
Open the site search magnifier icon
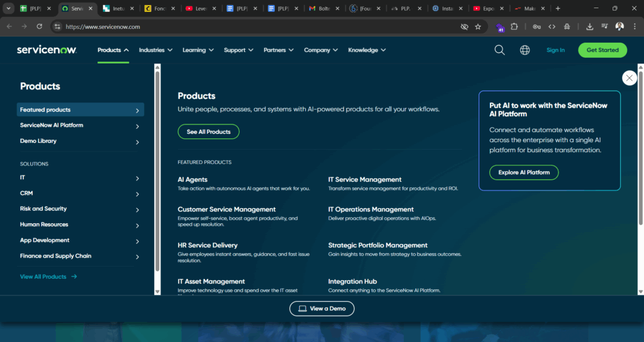coord(499,50)
